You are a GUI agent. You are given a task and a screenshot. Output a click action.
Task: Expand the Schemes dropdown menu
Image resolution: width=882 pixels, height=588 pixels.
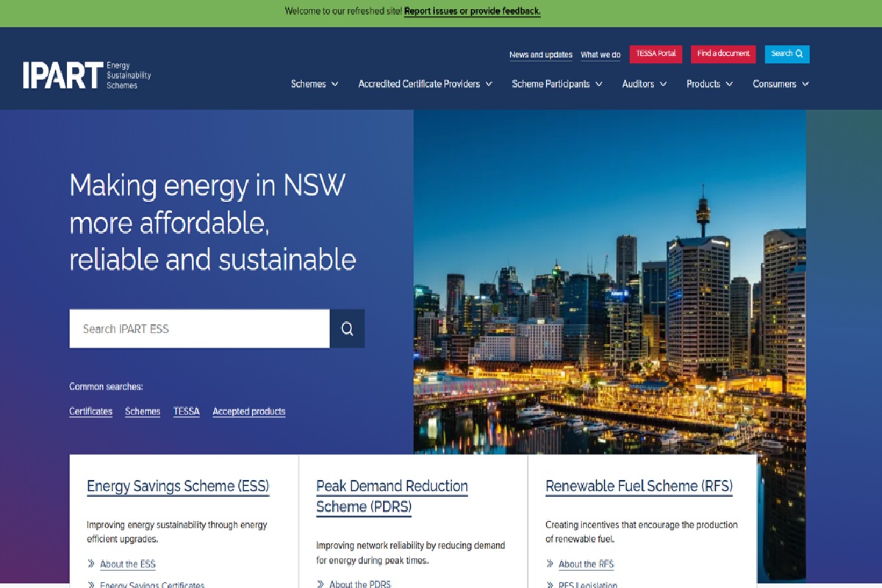pyautogui.click(x=315, y=84)
